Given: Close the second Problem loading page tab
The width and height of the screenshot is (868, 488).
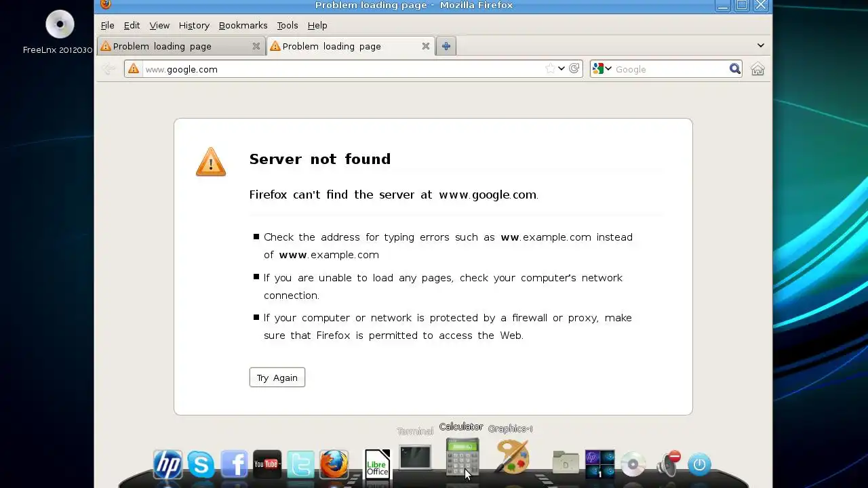Looking at the screenshot, I should (425, 46).
